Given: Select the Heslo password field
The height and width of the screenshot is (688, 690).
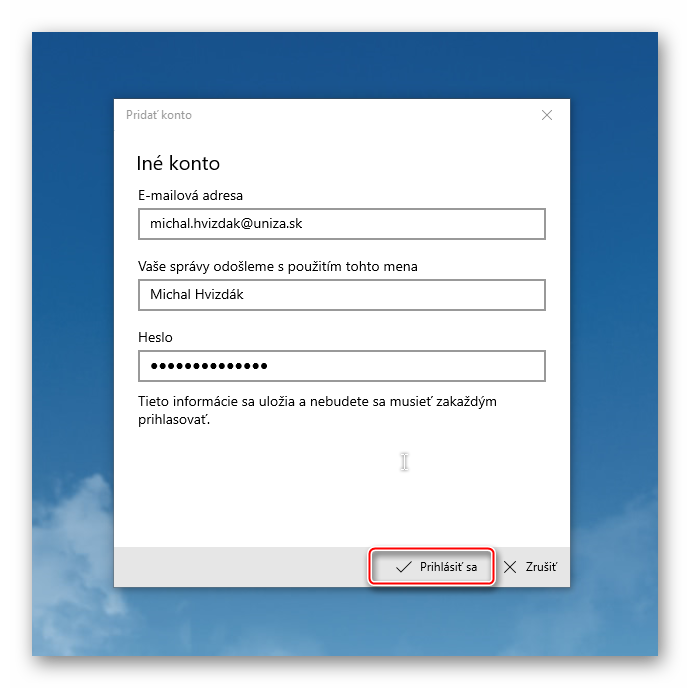Looking at the screenshot, I should (341, 366).
